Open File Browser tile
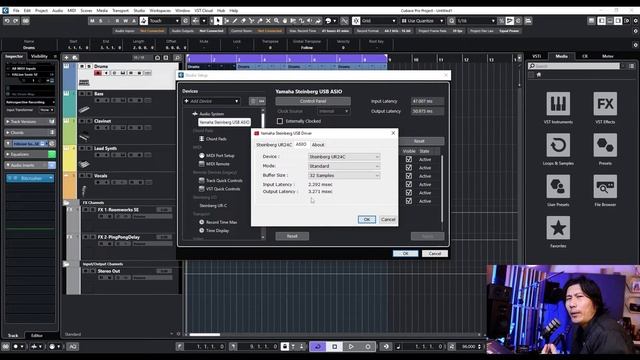This screenshot has height=360, width=640. 605,187
